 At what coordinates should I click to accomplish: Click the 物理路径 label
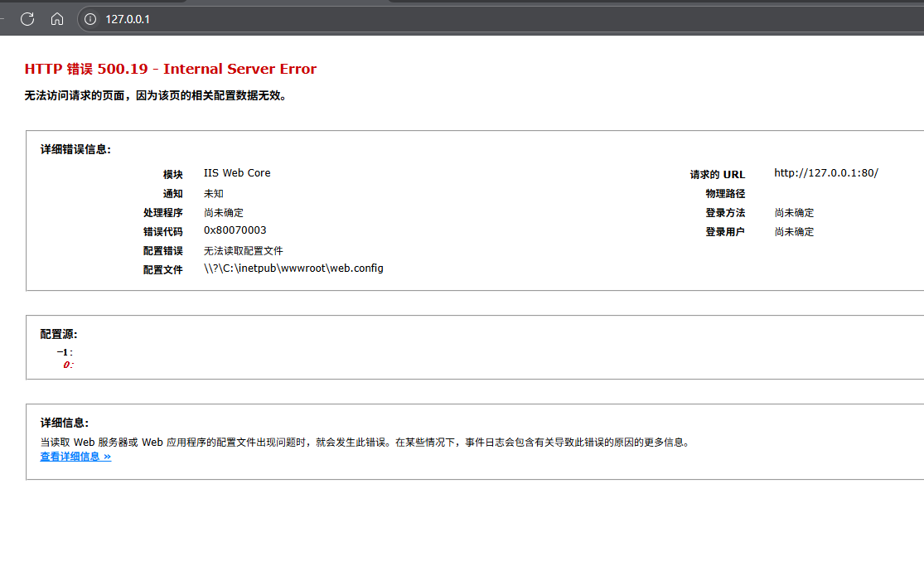[725, 194]
